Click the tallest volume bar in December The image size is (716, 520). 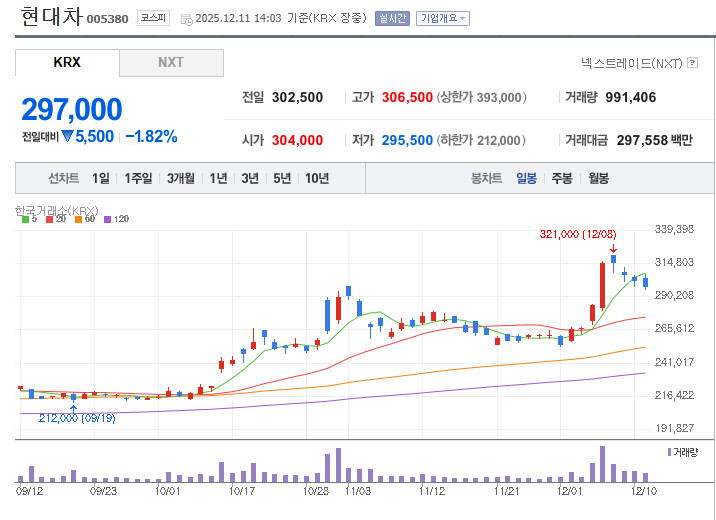pyautogui.click(x=602, y=464)
